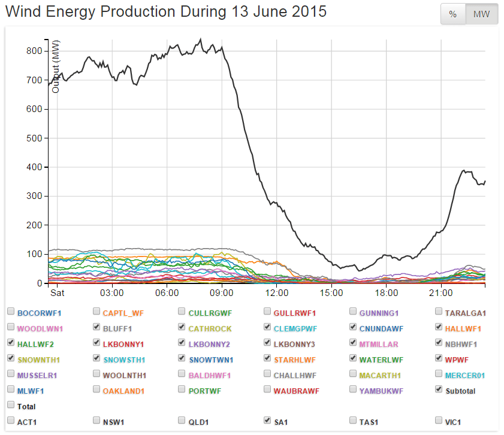Hide the CATHROCK series
This screenshot has height=435, width=504.
182,327
